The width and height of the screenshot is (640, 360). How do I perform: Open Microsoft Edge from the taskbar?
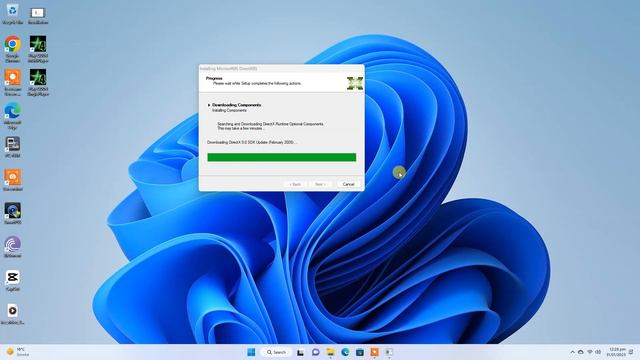tap(345, 352)
